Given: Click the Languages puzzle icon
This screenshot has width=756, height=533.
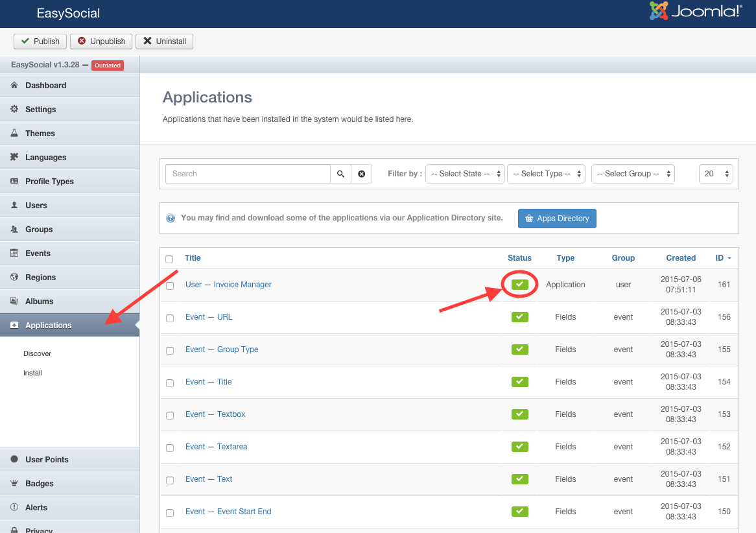Looking at the screenshot, I should point(14,157).
